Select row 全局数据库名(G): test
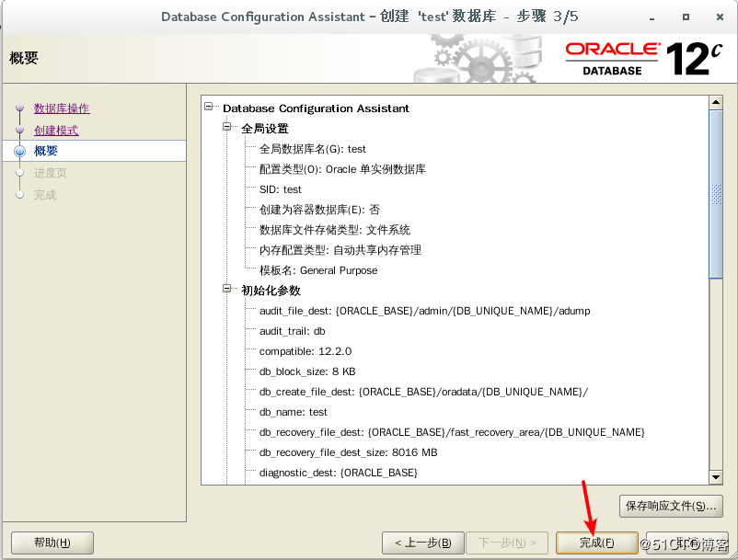Image resolution: width=738 pixels, height=560 pixels. [x=313, y=149]
